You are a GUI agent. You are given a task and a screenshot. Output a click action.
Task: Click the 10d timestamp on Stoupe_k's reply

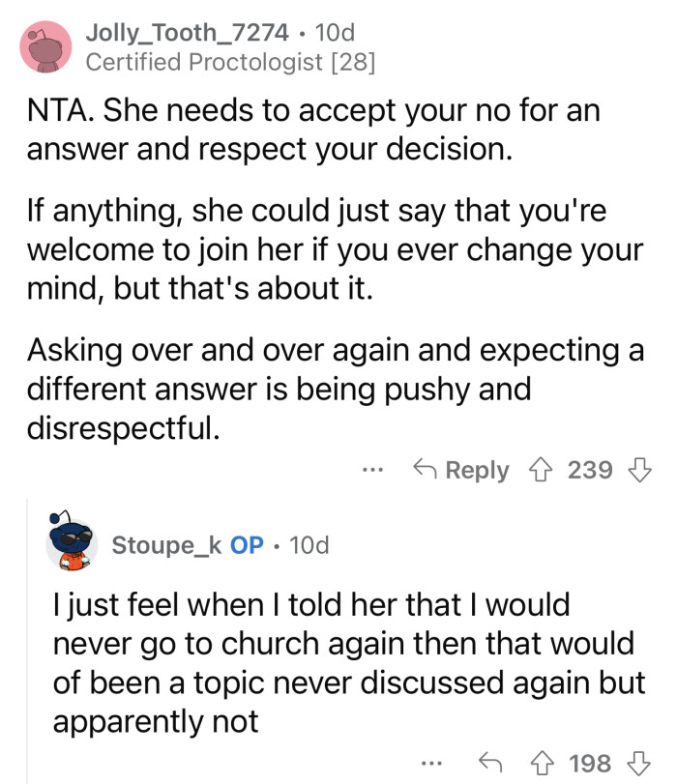point(308,544)
